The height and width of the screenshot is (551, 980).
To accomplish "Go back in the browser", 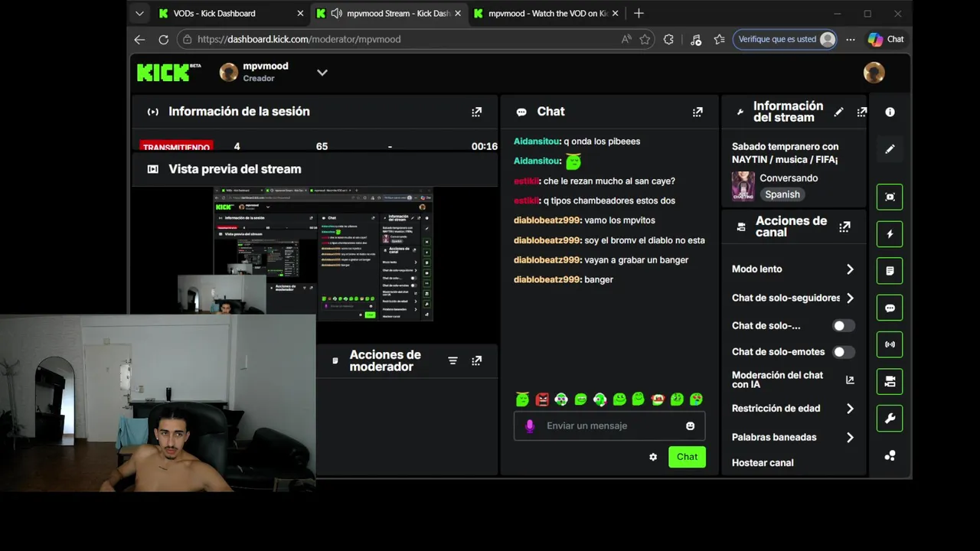I will tap(139, 39).
